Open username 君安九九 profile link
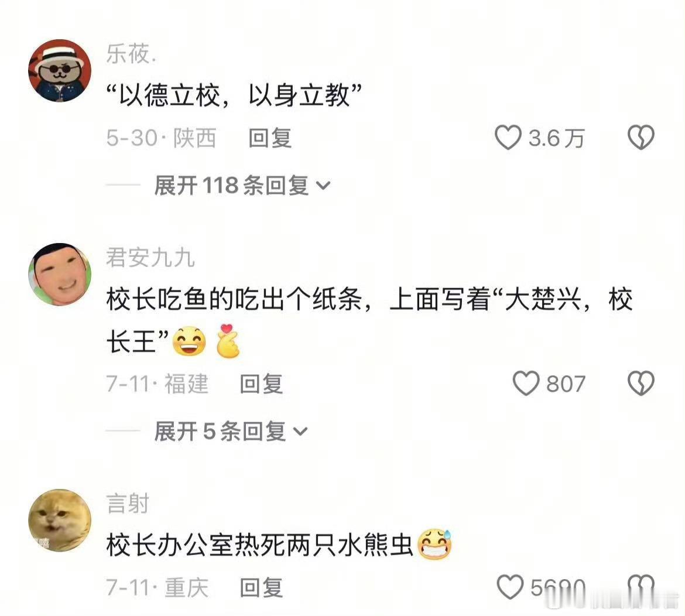Viewport: 685px width, 616px height. click(150, 257)
